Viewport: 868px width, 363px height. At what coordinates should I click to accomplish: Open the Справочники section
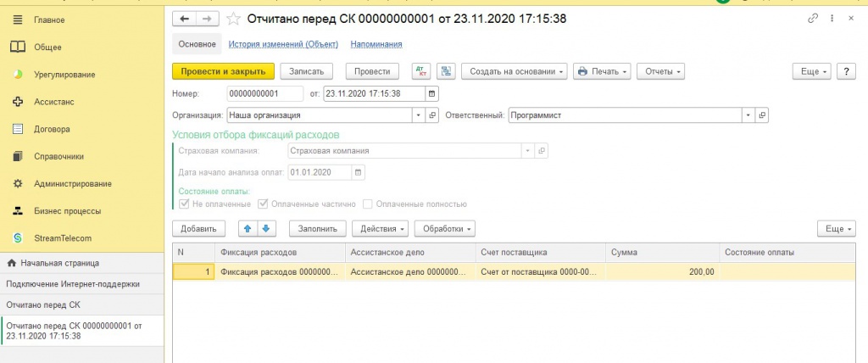(x=59, y=156)
